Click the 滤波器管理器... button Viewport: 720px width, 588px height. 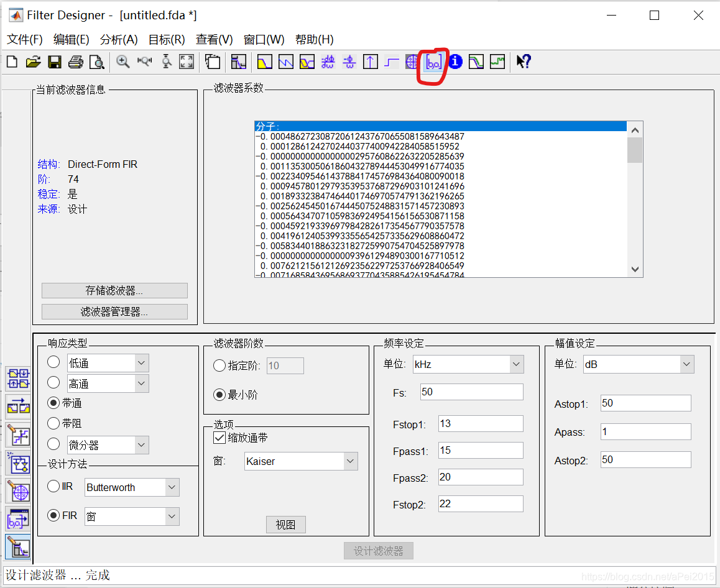[x=114, y=311]
